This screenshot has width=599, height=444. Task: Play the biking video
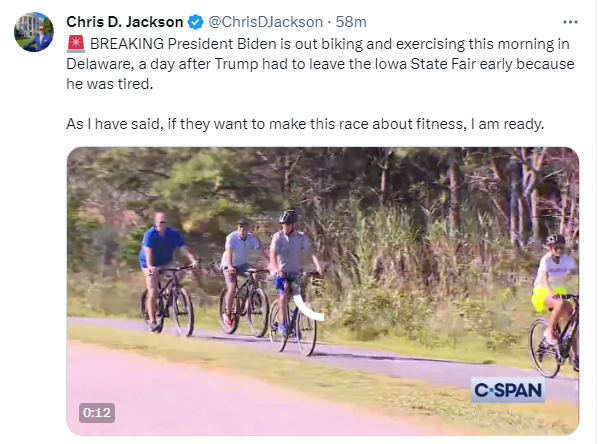323,291
